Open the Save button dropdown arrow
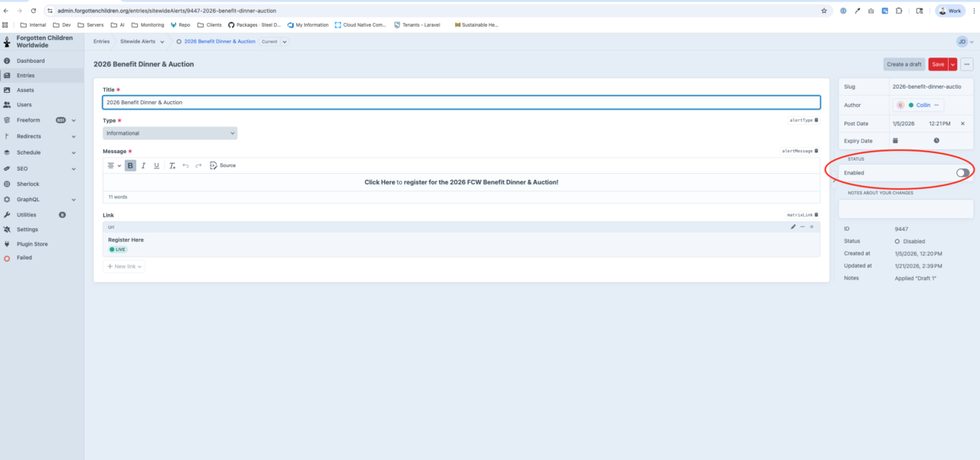 coord(952,64)
